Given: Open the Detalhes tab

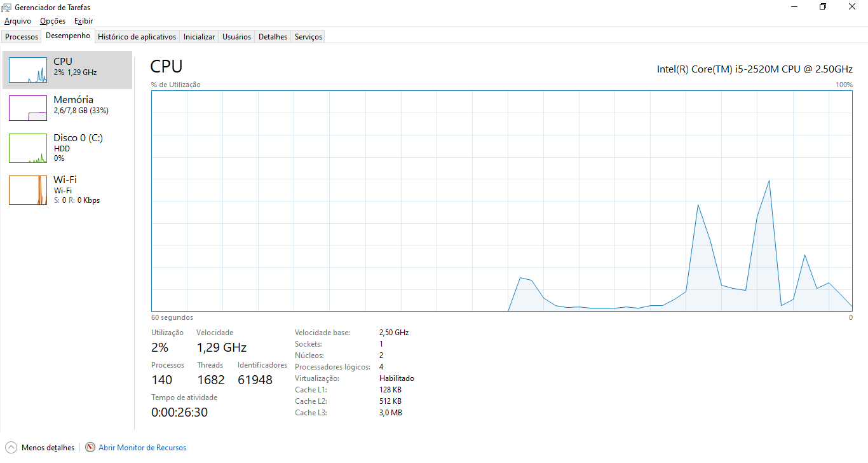Looking at the screenshot, I should point(273,37).
